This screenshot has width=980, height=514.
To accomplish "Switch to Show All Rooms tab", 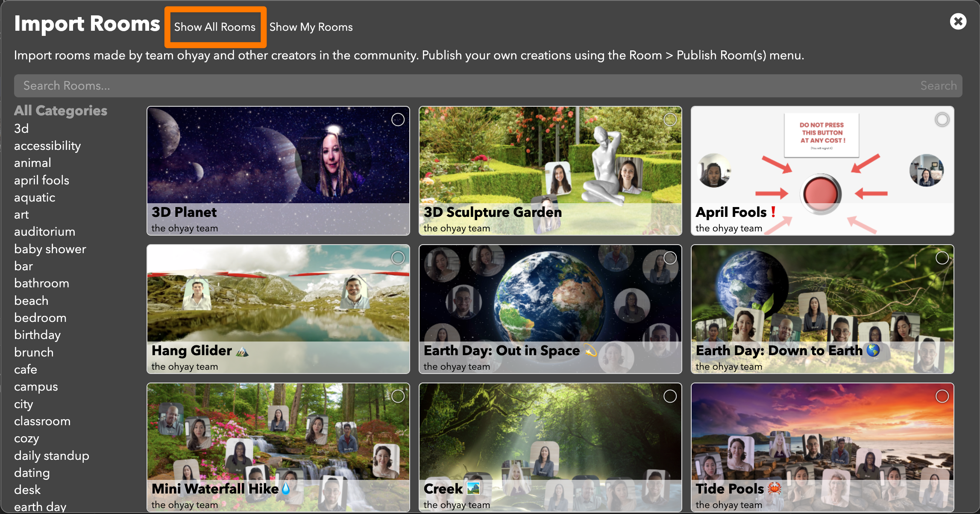I will click(215, 27).
